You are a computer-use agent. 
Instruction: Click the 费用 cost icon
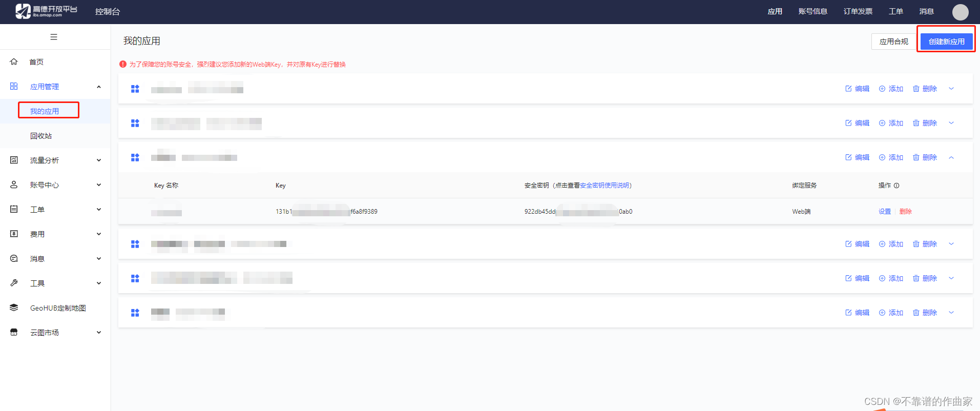(x=14, y=234)
